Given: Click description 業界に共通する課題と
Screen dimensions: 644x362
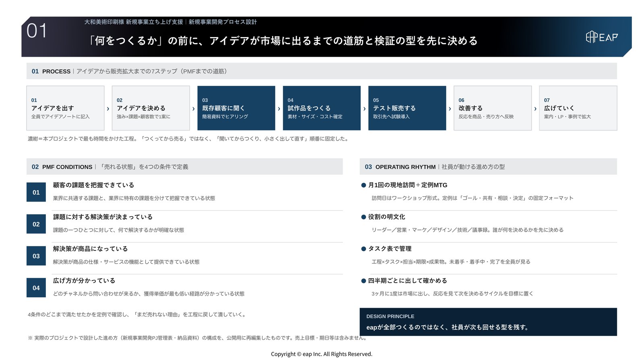Looking at the screenshot, I should 134,198.
